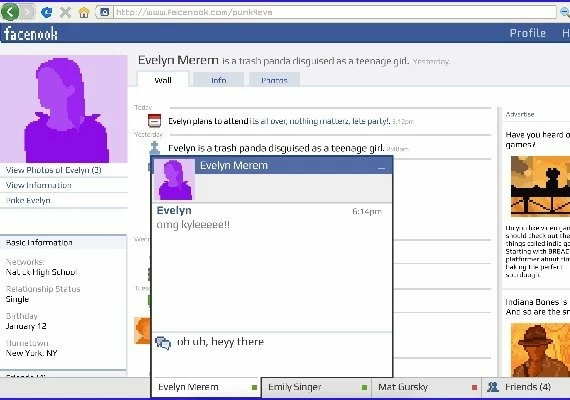Image resolution: width=570 pixels, height=400 pixels.
Task: Switch to the Info tab
Action: 218,80
